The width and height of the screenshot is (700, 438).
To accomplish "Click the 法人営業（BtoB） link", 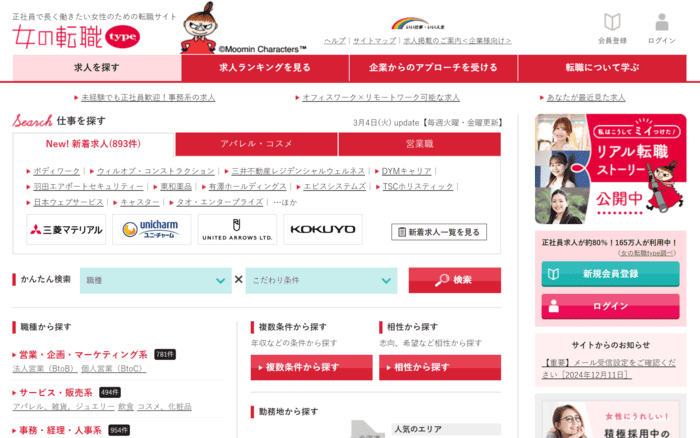I will [45, 369].
